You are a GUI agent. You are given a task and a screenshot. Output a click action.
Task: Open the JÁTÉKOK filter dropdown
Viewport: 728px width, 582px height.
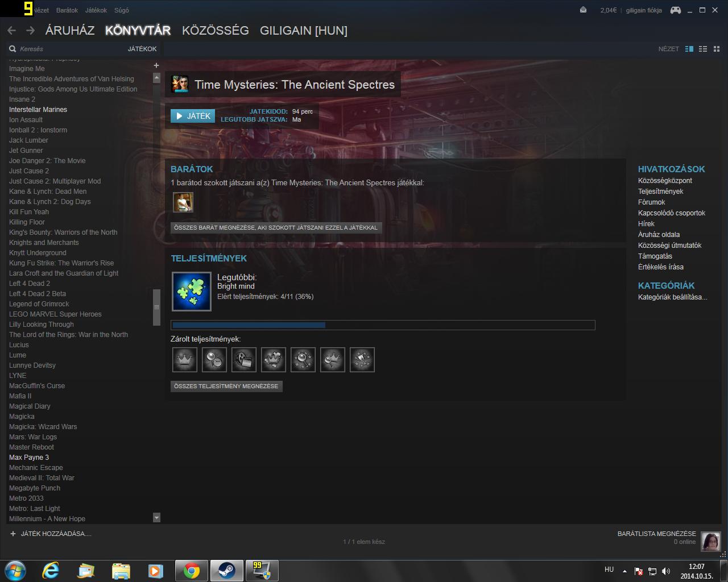tap(142, 49)
